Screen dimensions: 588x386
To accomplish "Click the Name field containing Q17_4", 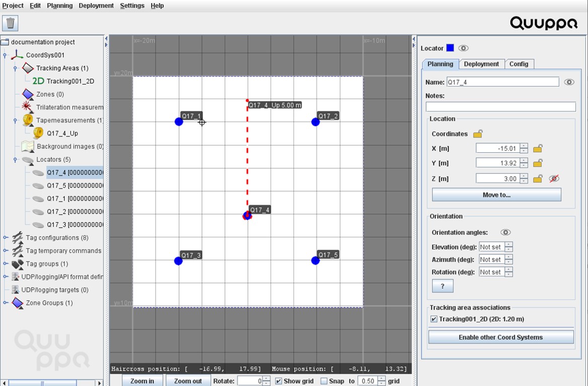I will 502,82.
